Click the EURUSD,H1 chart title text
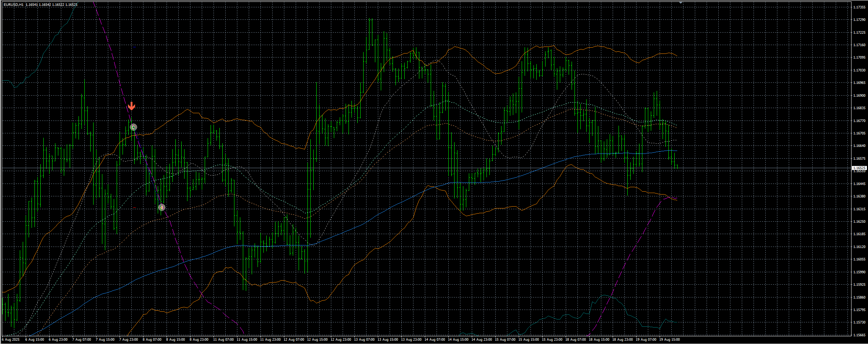This screenshot has width=868, height=344. point(14,5)
